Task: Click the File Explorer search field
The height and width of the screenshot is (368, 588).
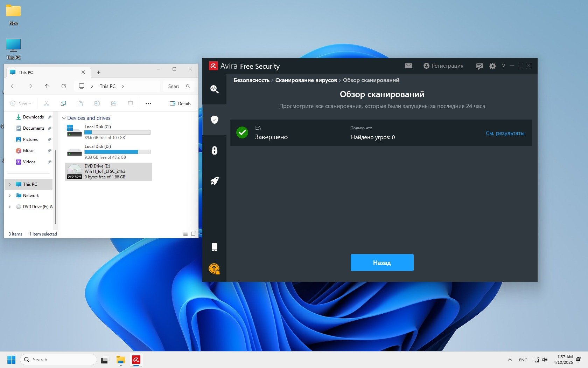Action: tap(176, 86)
